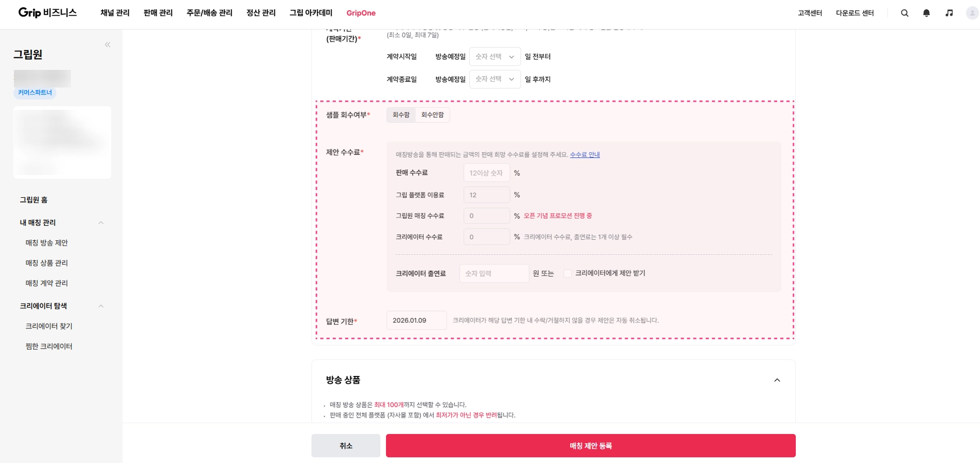The width and height of the screenshot is (980, 463).
Task: Click the 매칭 제안 등록 button
Action: point(590,445)
